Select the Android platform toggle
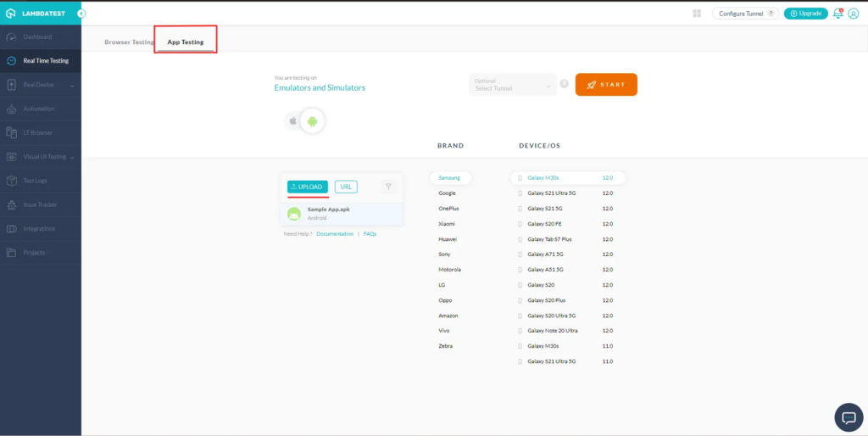868x436 pixels. coord(312,121)
